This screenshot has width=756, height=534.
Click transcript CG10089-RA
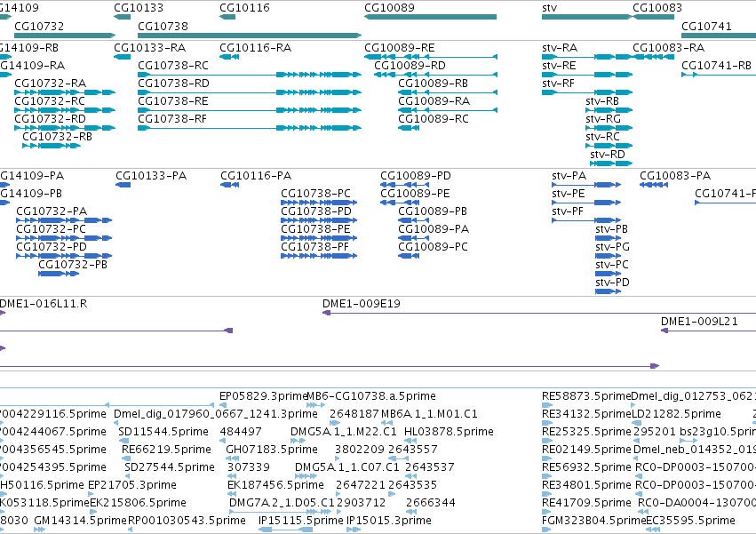(x=448, y=110)
